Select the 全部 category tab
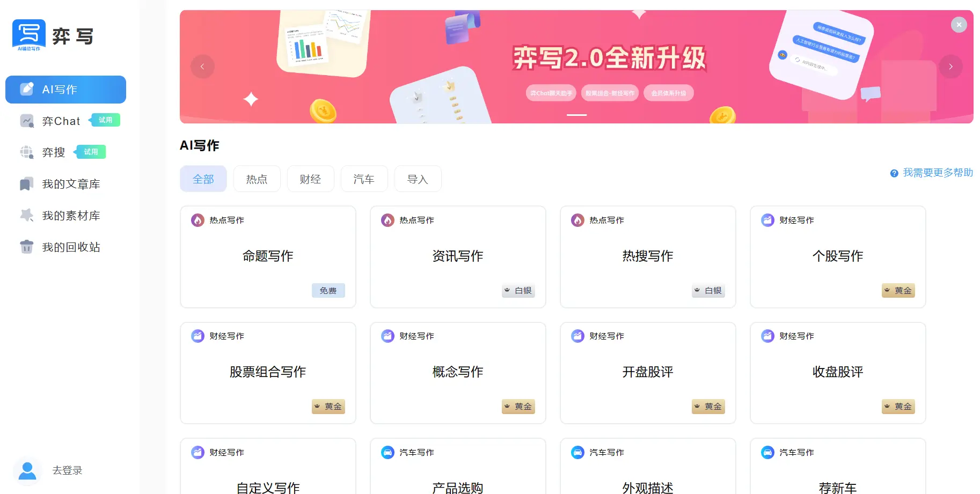The image size is (980, 494). coord(203,179)
